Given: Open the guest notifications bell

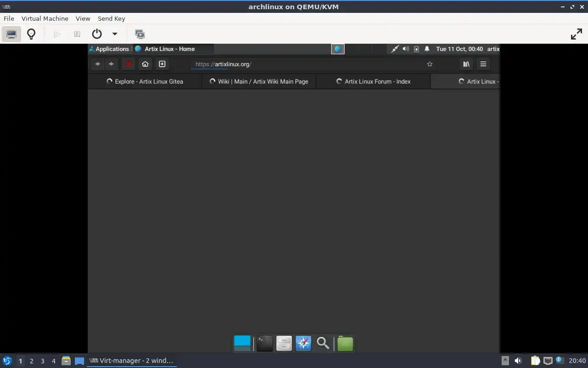Looking at the screenshot, I should pyautogui.click(x=427, y=49).
